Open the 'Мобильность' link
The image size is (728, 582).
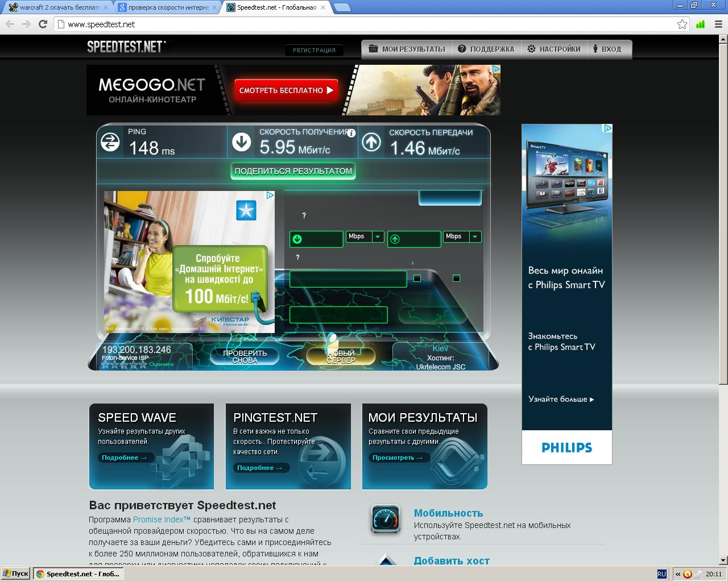click(x=448, y=513)
